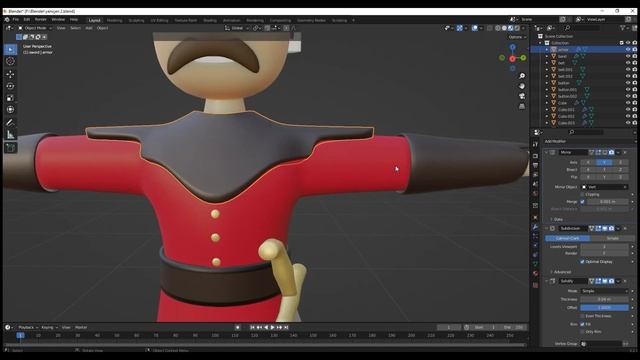Enable the Even Thickness checkbox
This screenshot has width=640, height=360.
(582, 316)
